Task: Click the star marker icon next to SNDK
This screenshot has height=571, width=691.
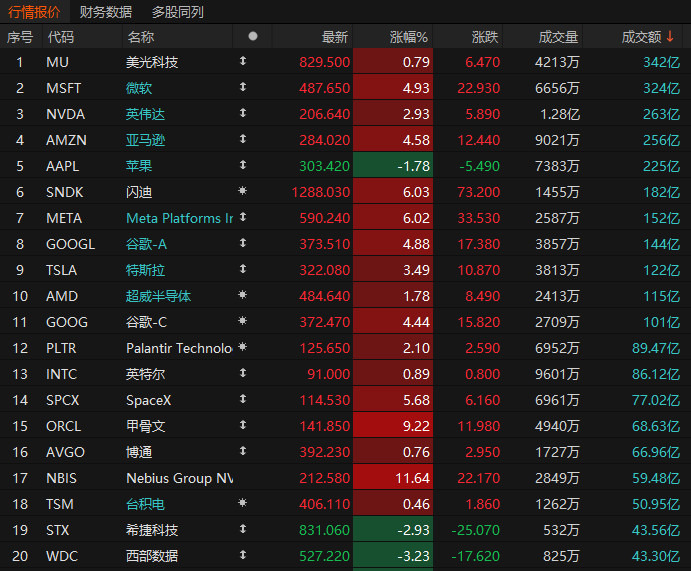Action: click(x=242, y=191)
